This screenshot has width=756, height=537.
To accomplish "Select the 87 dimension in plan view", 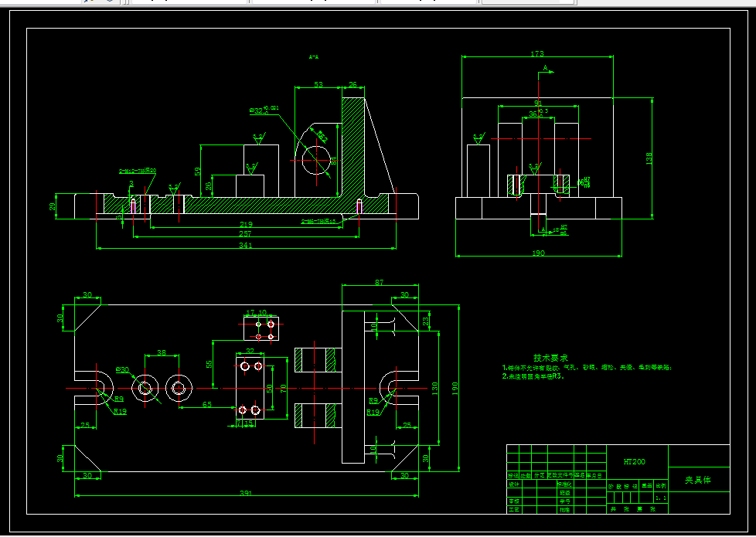I will [x=379, y=283].
